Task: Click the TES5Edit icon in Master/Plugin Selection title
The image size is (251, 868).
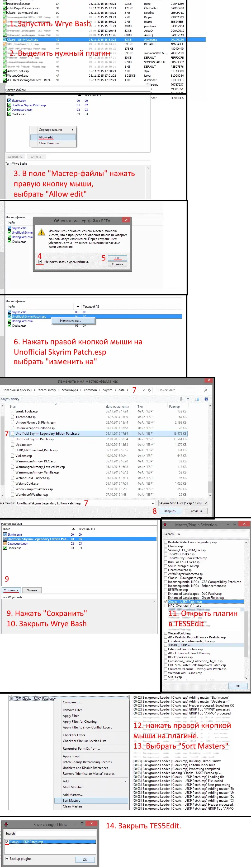Action: point(165,525)
